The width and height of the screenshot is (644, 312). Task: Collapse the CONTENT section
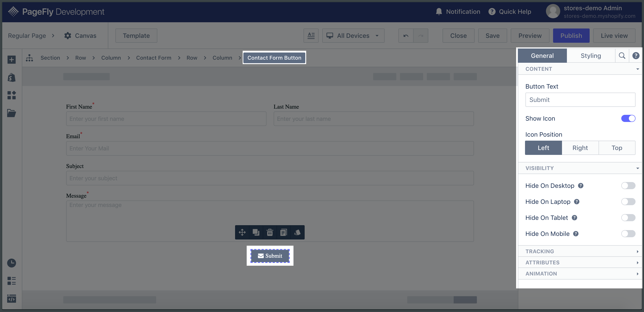580,69
